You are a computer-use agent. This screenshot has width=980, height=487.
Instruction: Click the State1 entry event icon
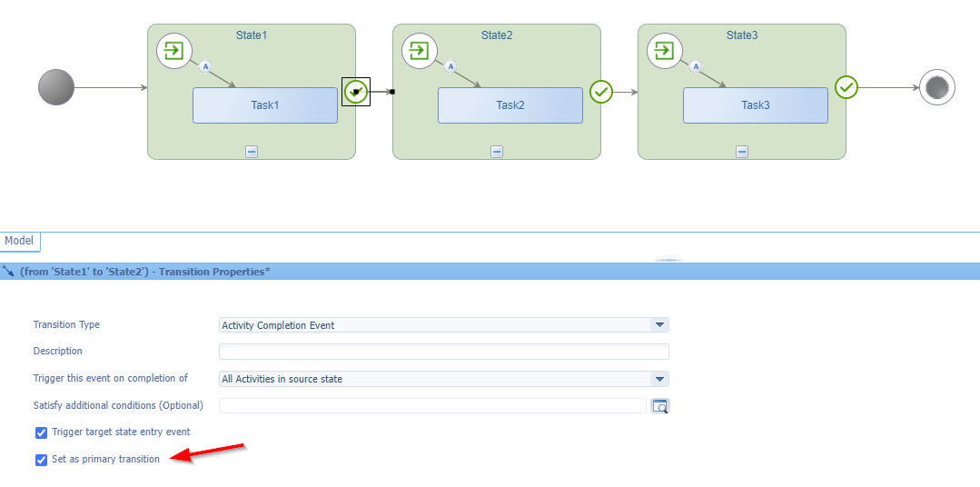(174, 51)
